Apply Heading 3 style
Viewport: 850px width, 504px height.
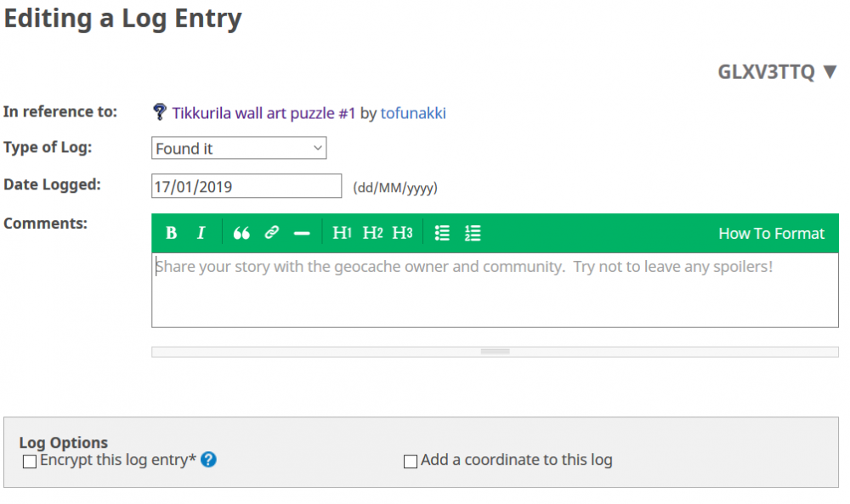click(402, 233)
